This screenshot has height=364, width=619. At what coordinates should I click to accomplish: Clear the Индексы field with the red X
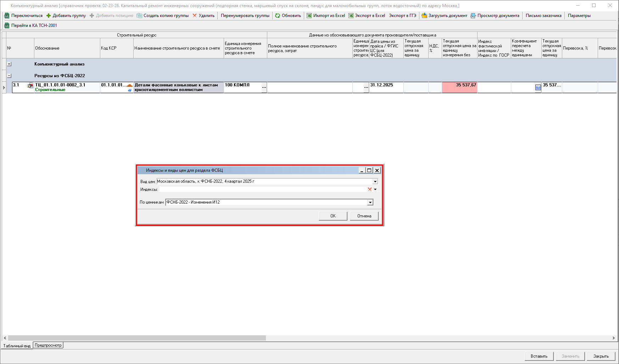pos(370,189)
